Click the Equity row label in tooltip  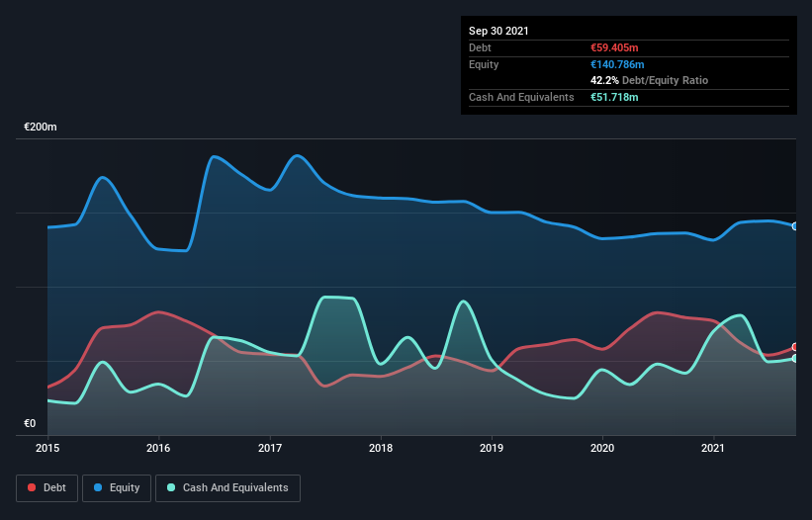[484, 64]
